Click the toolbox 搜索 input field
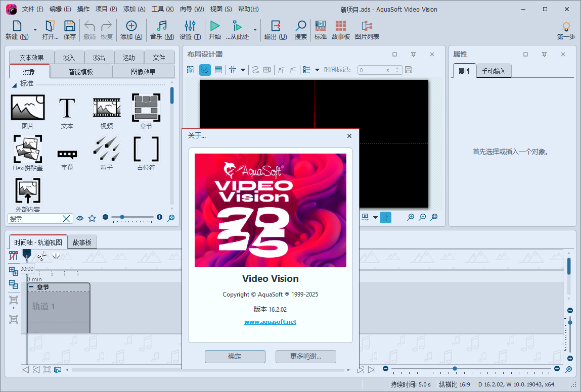The image size is (581, 392). point(35,219)
